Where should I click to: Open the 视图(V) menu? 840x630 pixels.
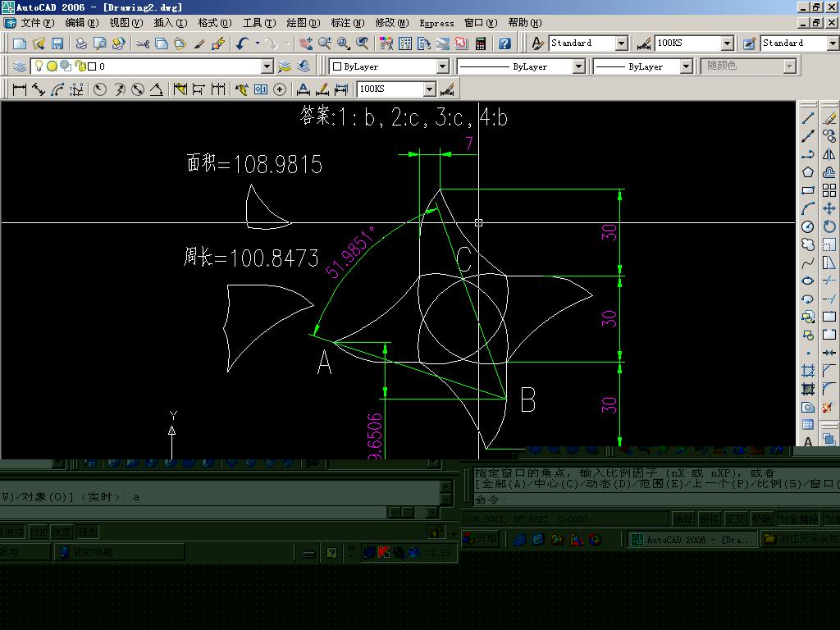126,22
